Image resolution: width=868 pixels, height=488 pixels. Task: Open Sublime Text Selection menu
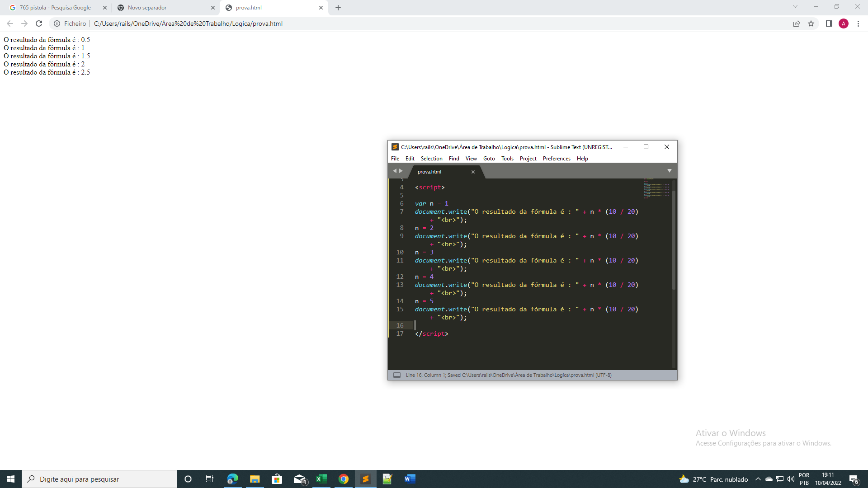(x=432, y=159)
